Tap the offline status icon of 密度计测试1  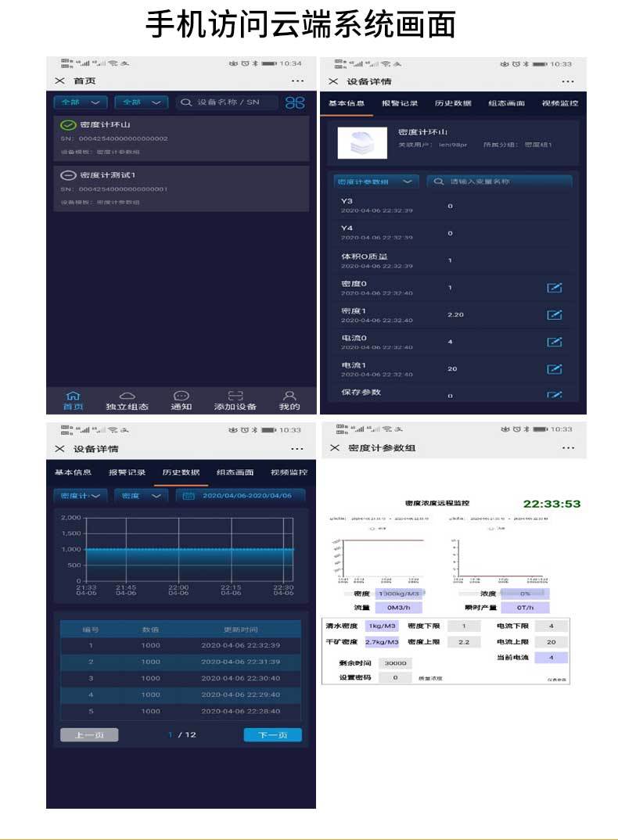tap(68, 175)
